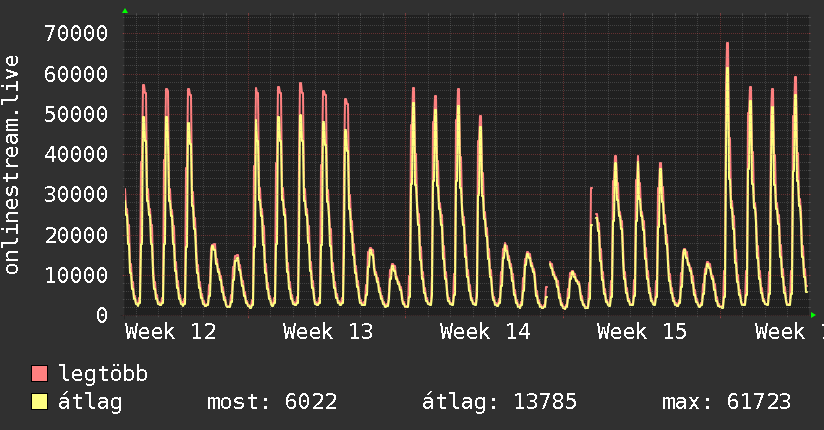
Task: Click the 0 y-axis label
Action: tap(102, 315)
